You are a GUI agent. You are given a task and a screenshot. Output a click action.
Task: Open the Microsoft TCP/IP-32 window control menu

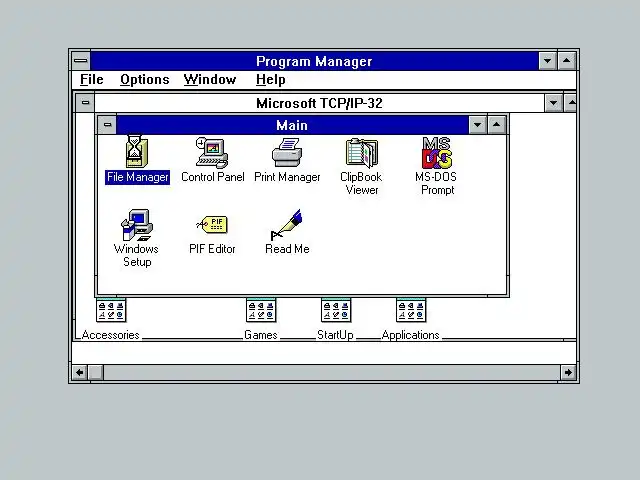(85, 103)
